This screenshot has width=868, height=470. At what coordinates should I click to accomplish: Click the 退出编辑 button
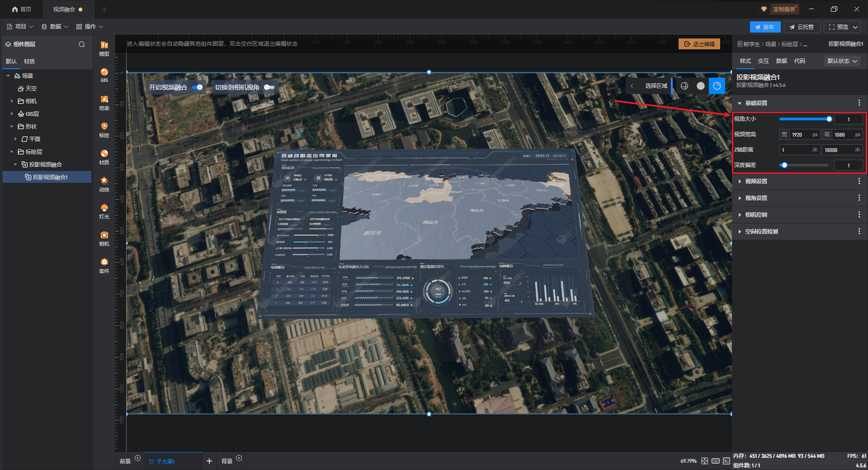699,44
